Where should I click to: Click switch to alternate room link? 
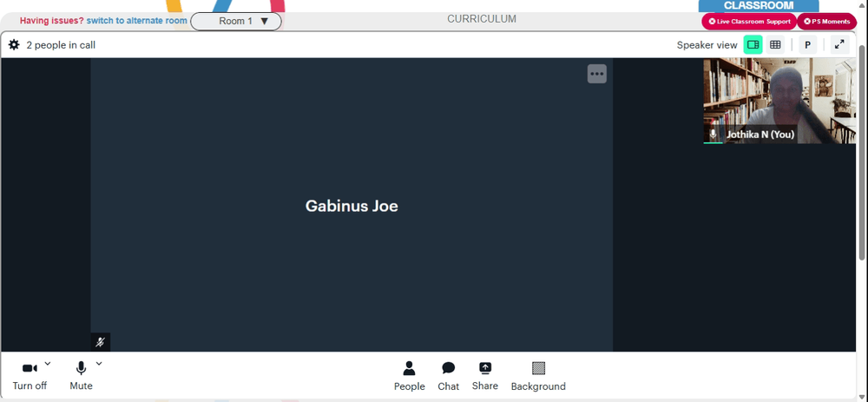(x=137, y=21)
